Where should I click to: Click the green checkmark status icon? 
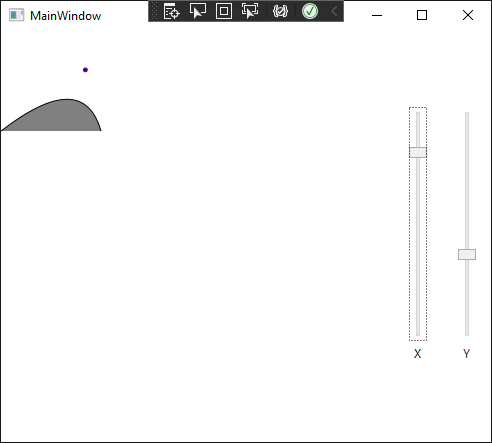pyautogui.click(x=310, y=11)
